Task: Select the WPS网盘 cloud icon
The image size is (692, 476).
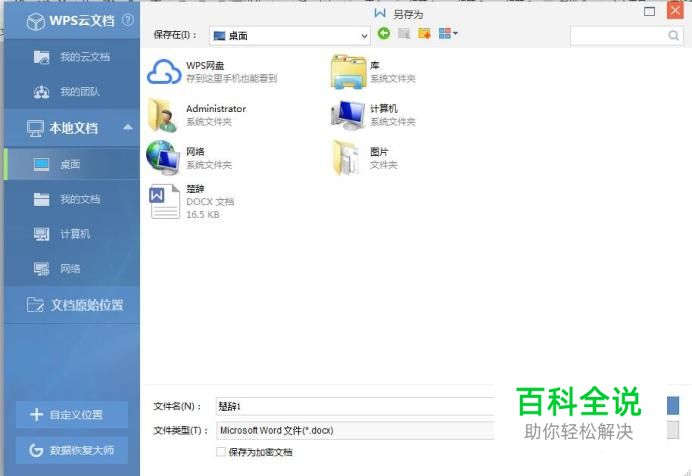Action: [x=164, y=71]
